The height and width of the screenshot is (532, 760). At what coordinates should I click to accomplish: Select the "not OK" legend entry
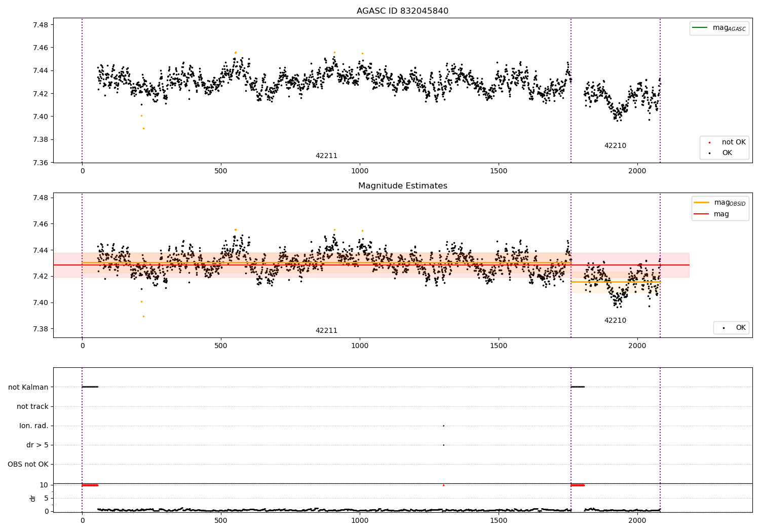click(727, 142)
